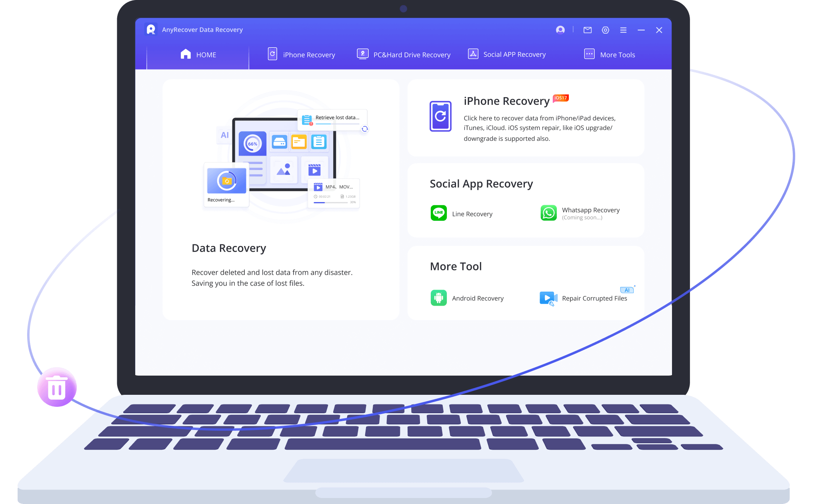Select Whatsapp Recovery option
This screenshot has height=504, width=834.
[591, 210]
